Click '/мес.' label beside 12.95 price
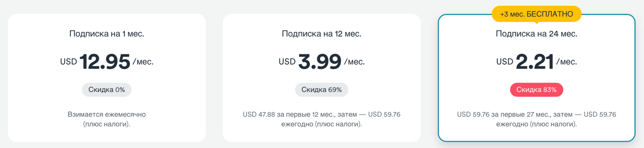The height and width of the screenshot is (148, 644). tap(143, 62)
